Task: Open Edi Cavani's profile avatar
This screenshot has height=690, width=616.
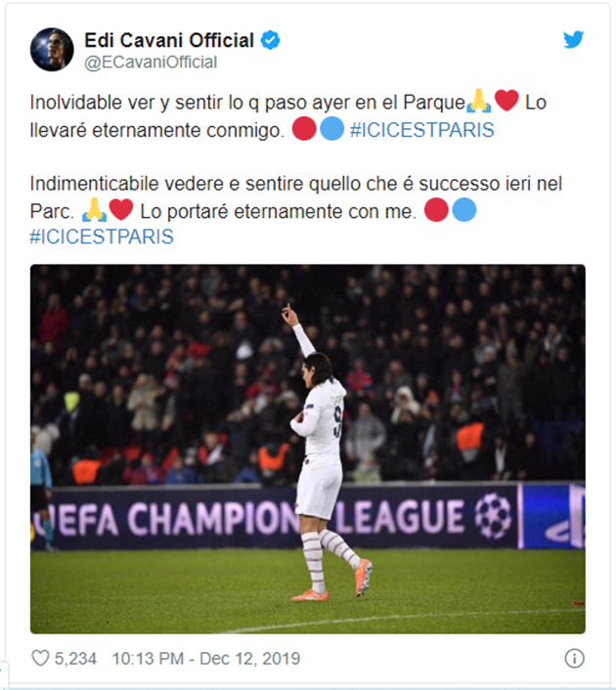Action: (x=52, y=50)
